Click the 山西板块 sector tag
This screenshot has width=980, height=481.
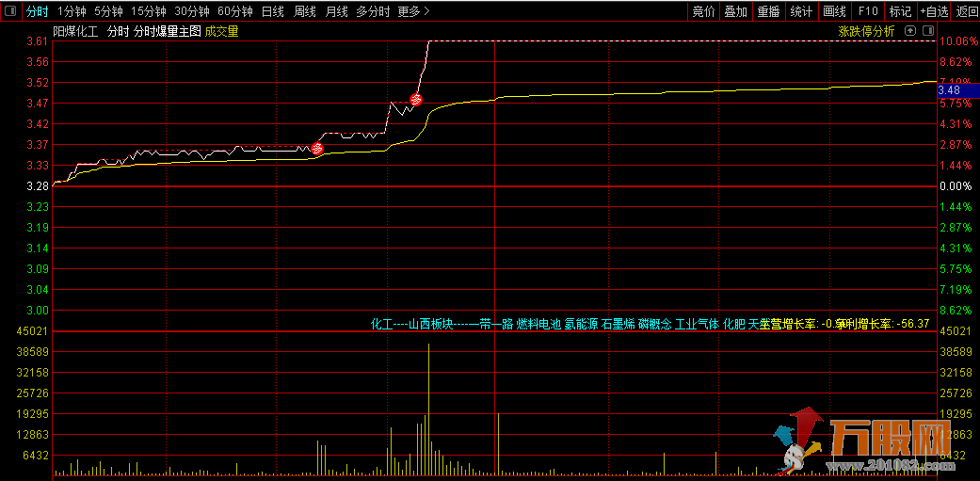click(430, 324)
